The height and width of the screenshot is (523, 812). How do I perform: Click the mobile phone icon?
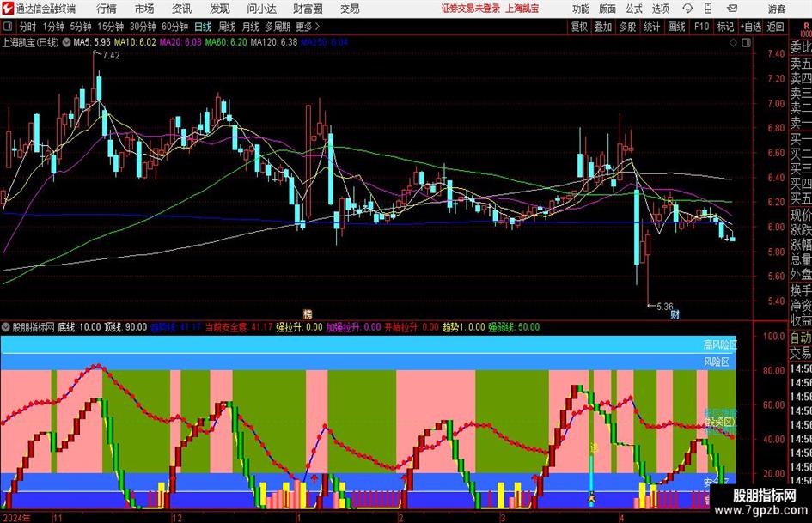click(x=708, y=9)
